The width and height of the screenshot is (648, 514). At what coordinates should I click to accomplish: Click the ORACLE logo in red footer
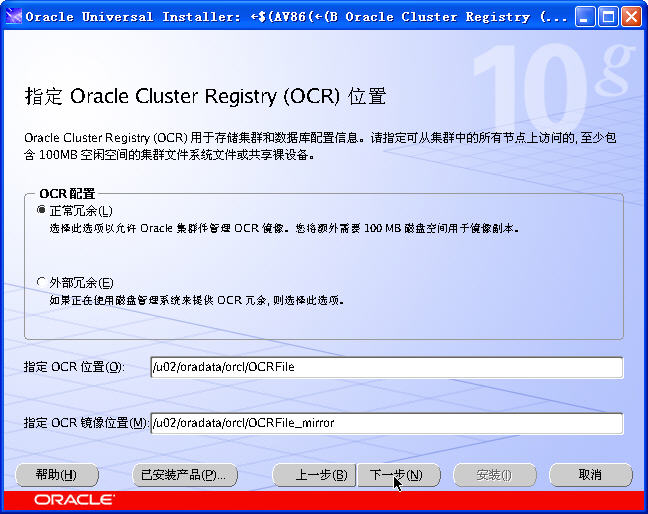pos(74,500)
